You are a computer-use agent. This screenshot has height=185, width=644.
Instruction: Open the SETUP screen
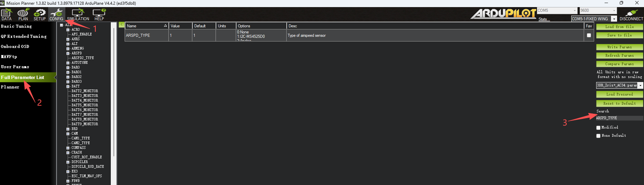[x=39, y=15]
